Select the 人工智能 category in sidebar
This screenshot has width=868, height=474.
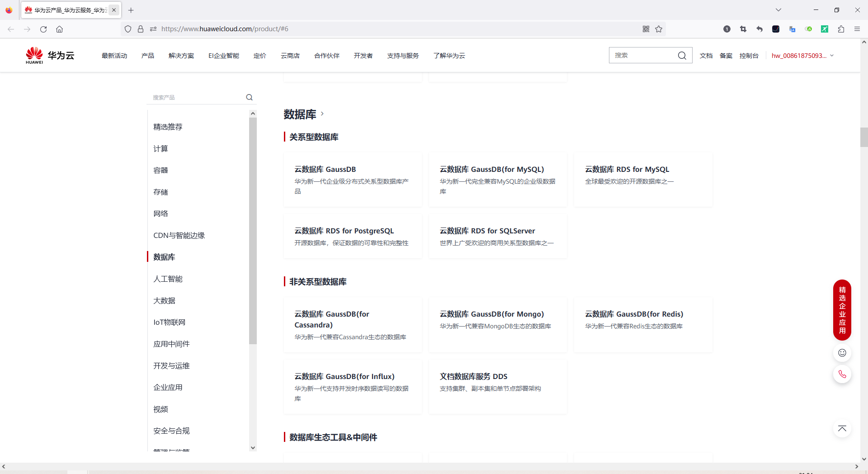tap(167, 279)
